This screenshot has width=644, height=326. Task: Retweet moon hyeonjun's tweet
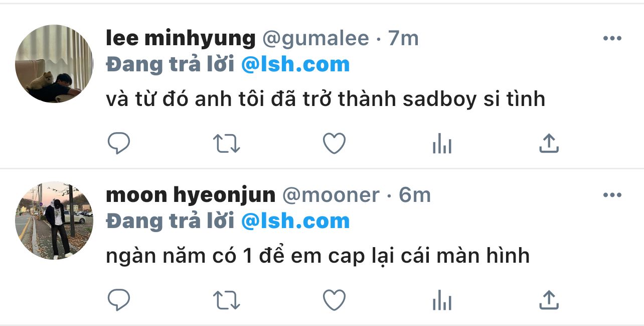(227, 300)
